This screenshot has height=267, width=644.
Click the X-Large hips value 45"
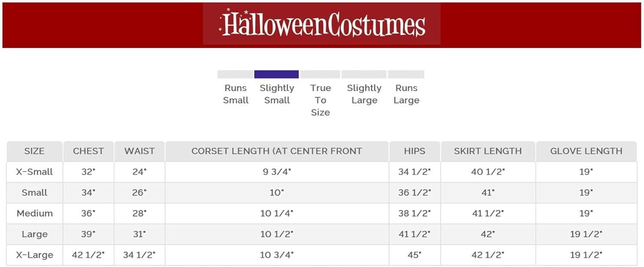click(x=414, y=255)
